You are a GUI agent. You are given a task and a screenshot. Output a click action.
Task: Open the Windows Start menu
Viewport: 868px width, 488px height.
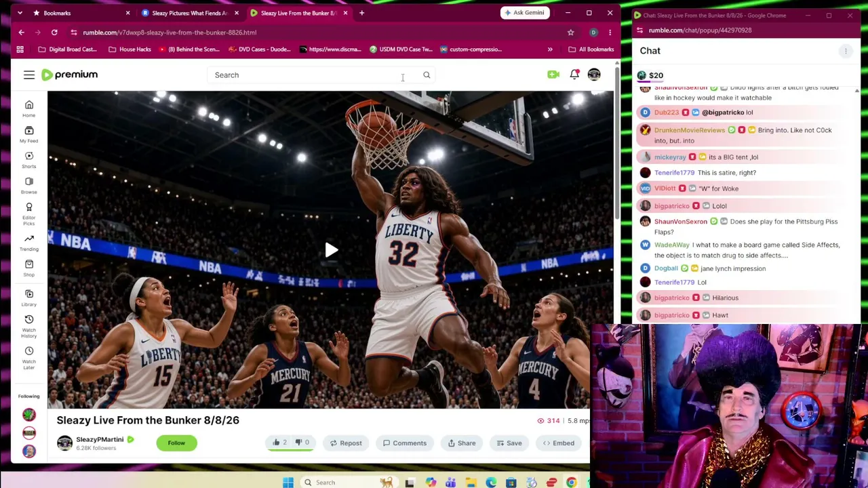coord(288,483)
